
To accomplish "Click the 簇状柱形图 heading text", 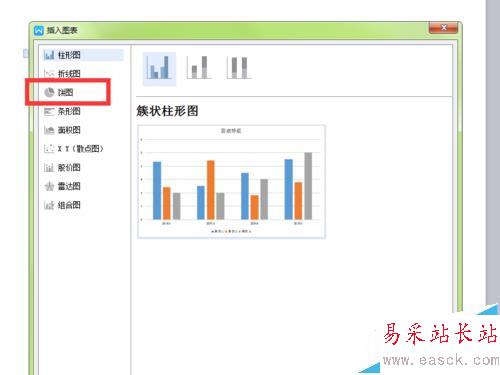I will (x=167, y=111).
